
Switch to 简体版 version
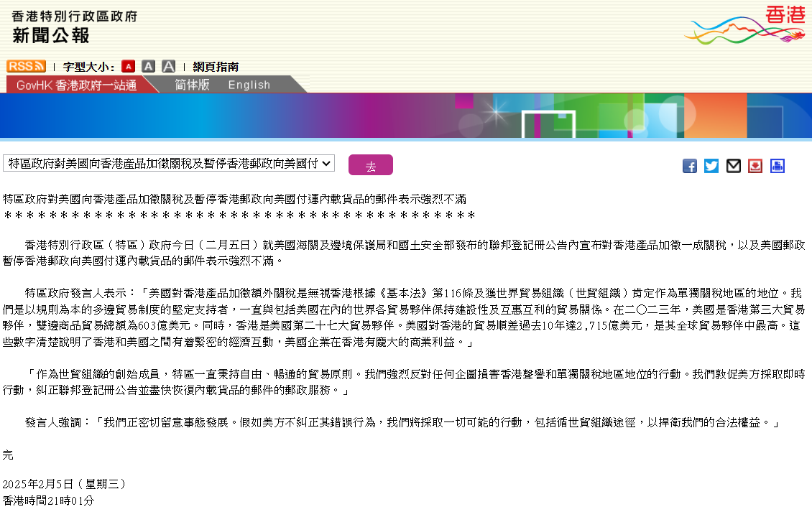193,85
